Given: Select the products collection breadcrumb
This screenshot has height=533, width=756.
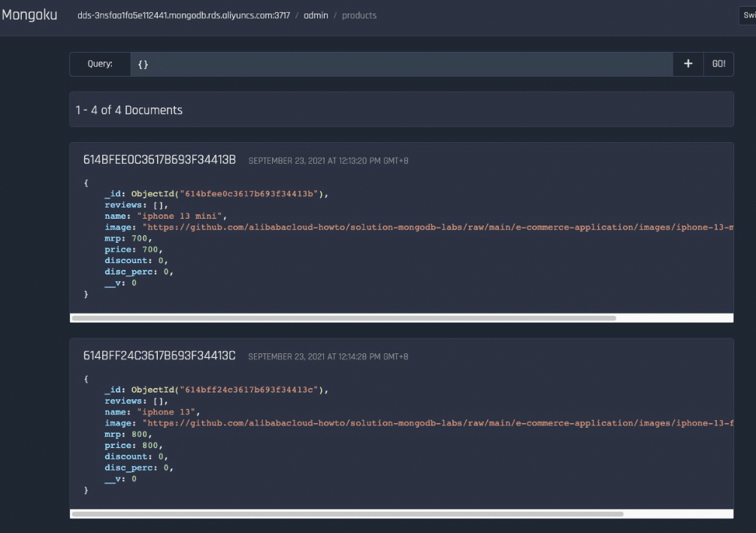Looking at the screenshot, I should [359, 16].
